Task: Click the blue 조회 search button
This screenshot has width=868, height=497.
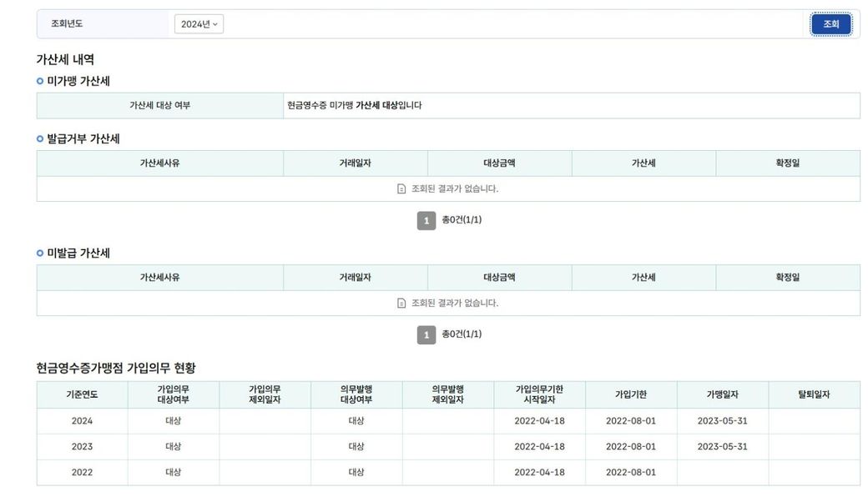Action: click(x=830, y=24)
